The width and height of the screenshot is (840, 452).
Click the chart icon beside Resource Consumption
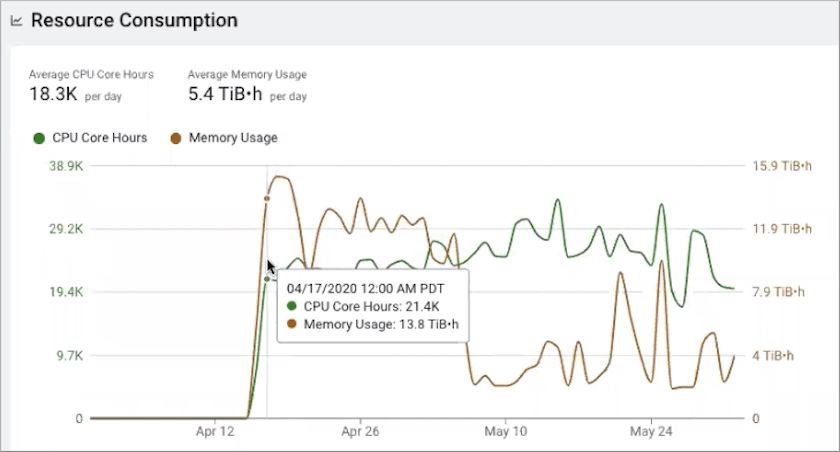(17, 21)
